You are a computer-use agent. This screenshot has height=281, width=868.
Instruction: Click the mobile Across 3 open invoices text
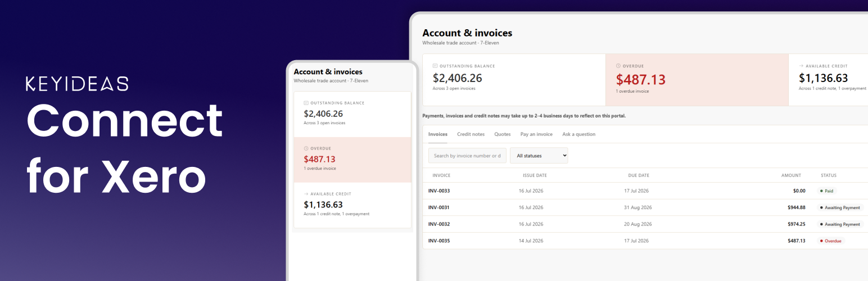pos(324,123)
